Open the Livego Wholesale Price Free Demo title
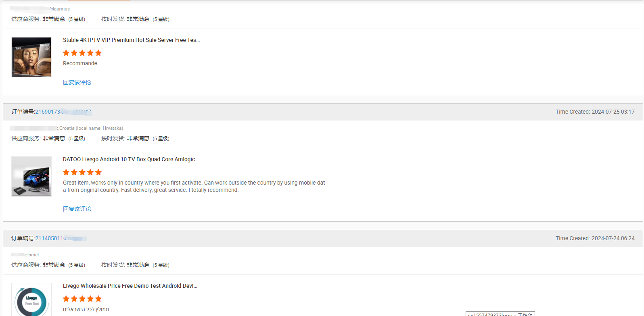This screenshot has height=316, width=644. [x=130, y=286]
